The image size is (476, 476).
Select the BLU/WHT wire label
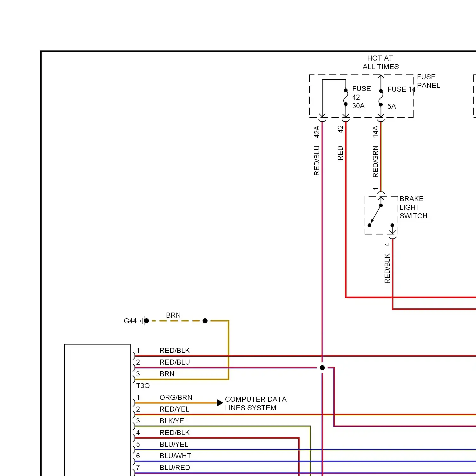[x=175, y=456]
